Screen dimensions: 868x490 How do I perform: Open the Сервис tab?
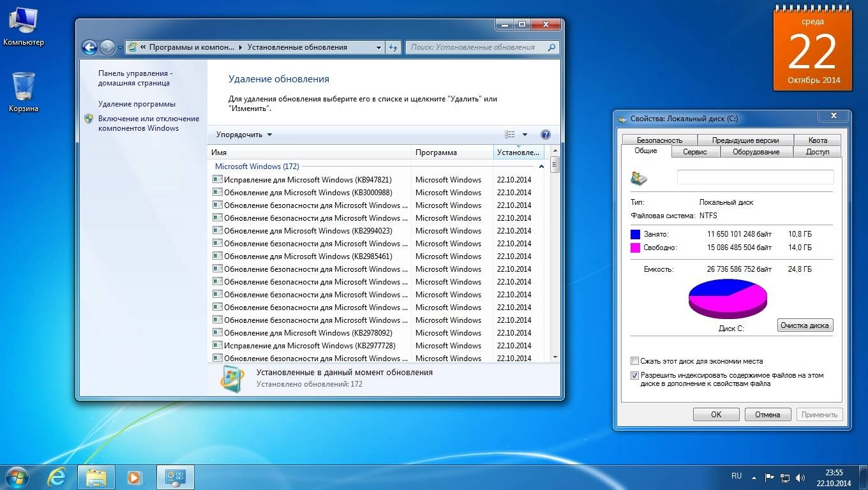pos(695,152)
